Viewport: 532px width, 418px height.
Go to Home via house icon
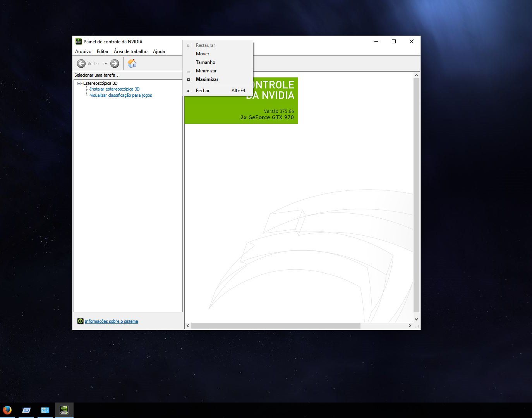pyautogui.click(x=132, y=63)
